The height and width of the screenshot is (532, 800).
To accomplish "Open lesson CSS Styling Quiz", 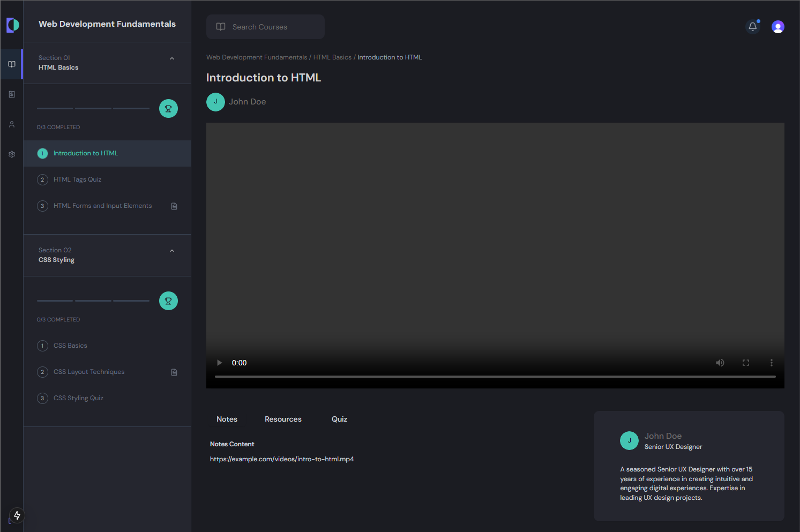I will (107, 399).
